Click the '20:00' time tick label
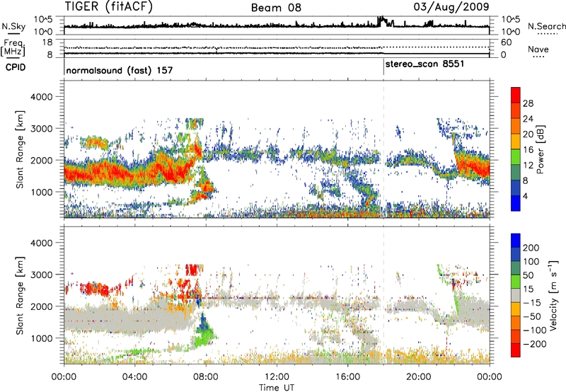Screen dimensions: 566x392 coord(418,377)
